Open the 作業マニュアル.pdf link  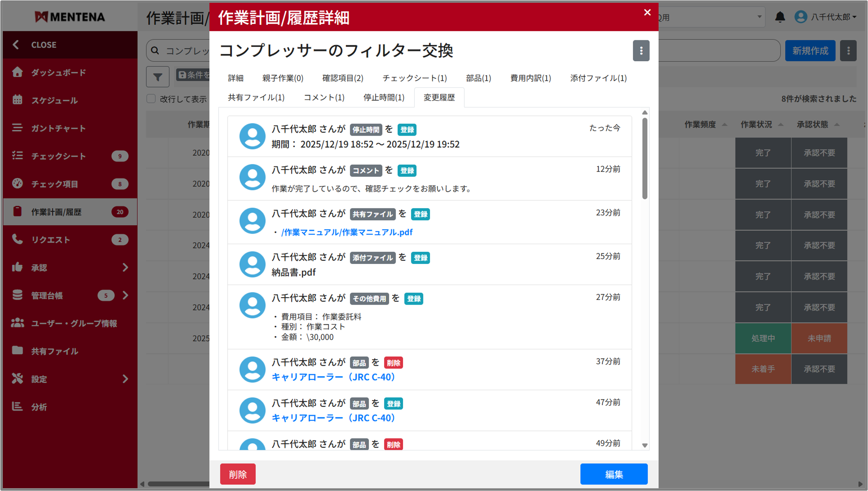tap(347, 232)
